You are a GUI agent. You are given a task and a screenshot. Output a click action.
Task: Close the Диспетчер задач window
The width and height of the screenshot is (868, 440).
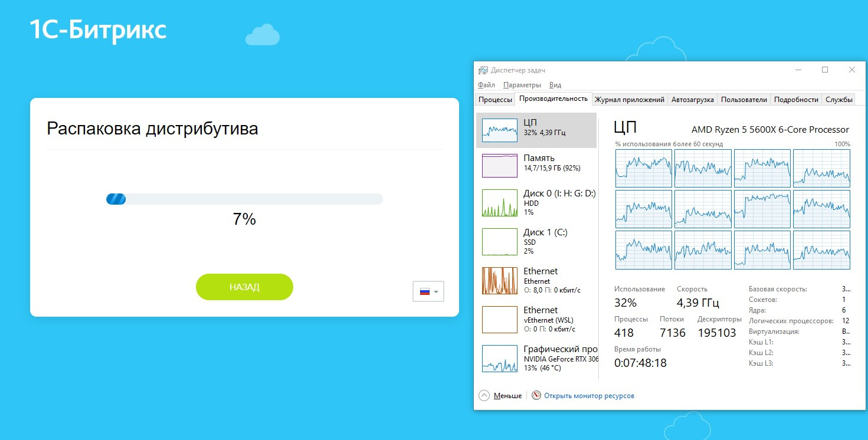852,70
